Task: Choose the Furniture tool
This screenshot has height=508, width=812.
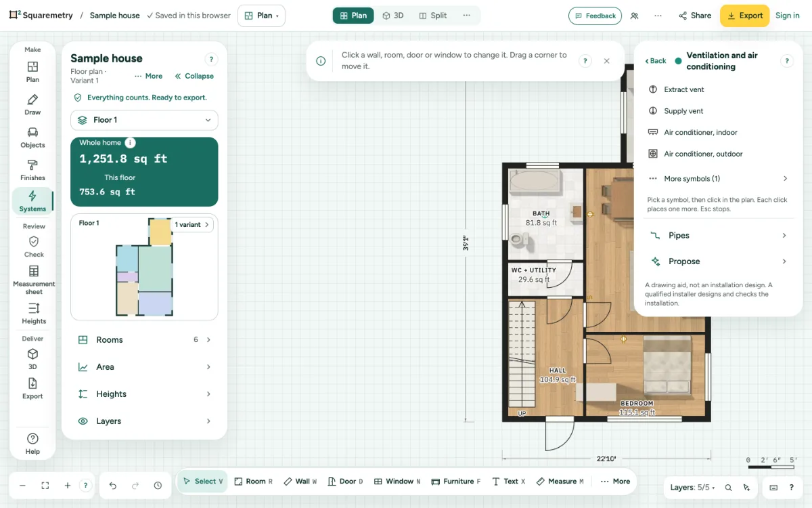Action: pyautogui.click(x=456, y=482)
